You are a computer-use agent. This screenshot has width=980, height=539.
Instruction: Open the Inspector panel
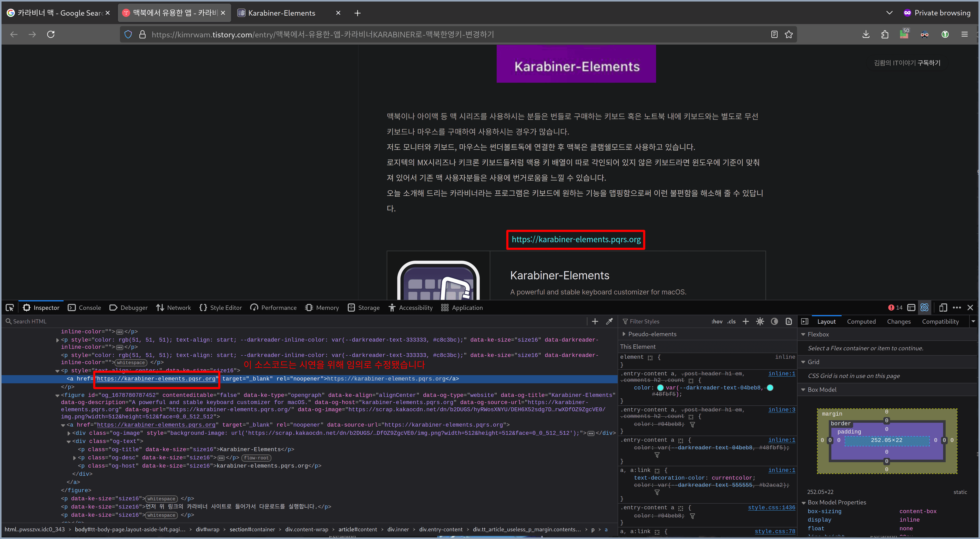(41, 308)
